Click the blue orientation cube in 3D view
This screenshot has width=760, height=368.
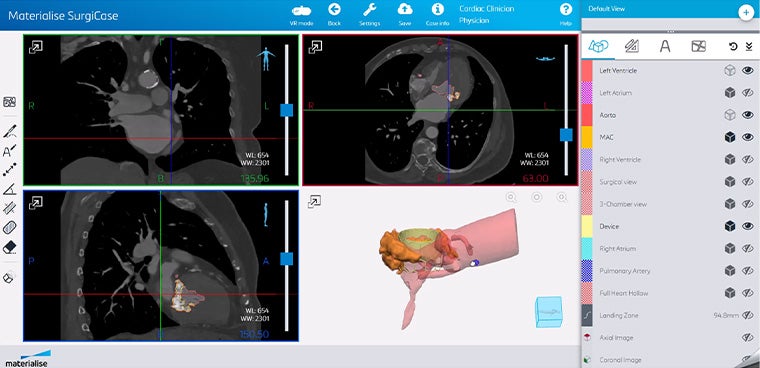(549, 313)
